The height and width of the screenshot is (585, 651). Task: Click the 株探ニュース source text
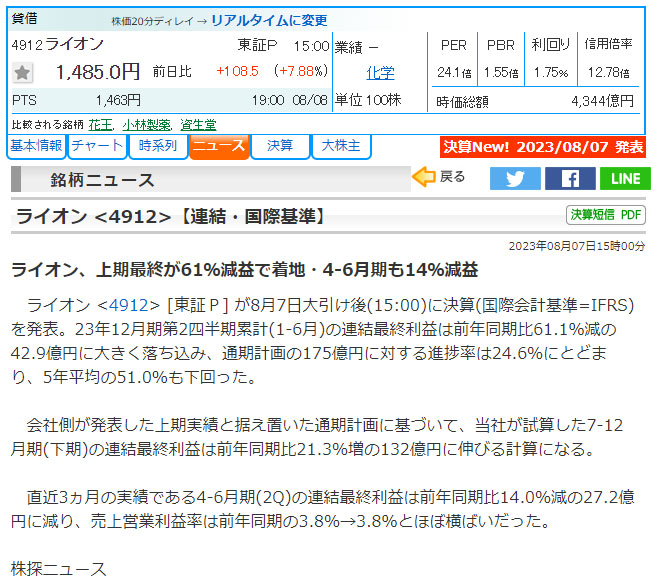point(58,569)
